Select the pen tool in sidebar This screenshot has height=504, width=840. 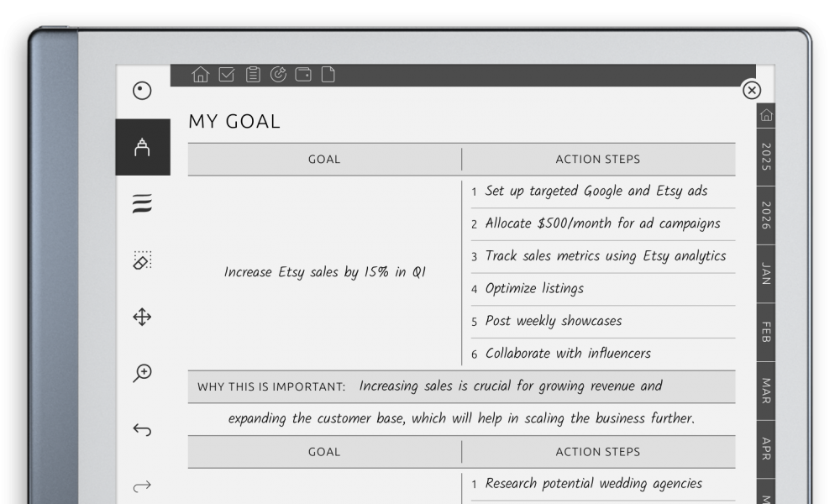tap(142, 147)
